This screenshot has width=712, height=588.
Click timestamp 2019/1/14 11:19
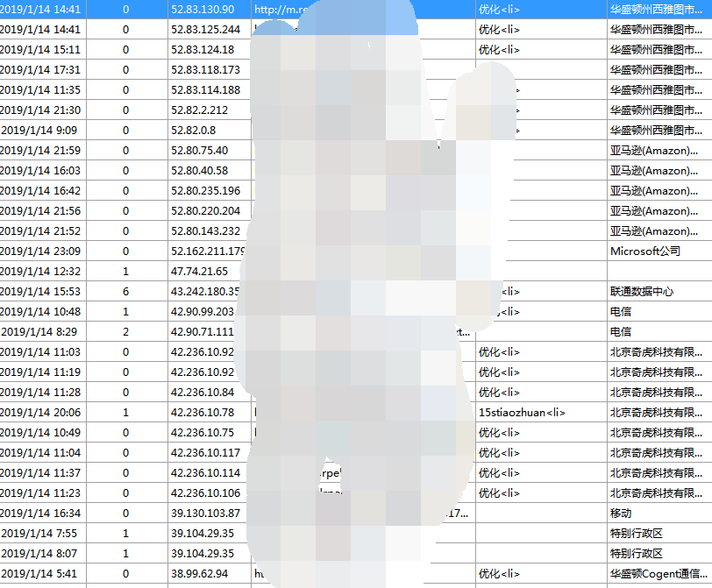(x=40, y=372)
